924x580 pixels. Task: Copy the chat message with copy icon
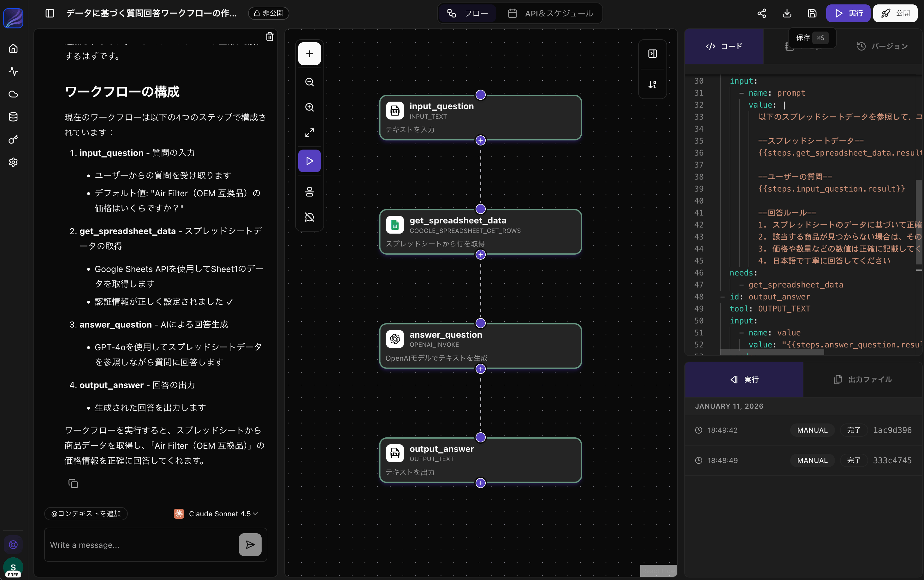tap(73, 483)
